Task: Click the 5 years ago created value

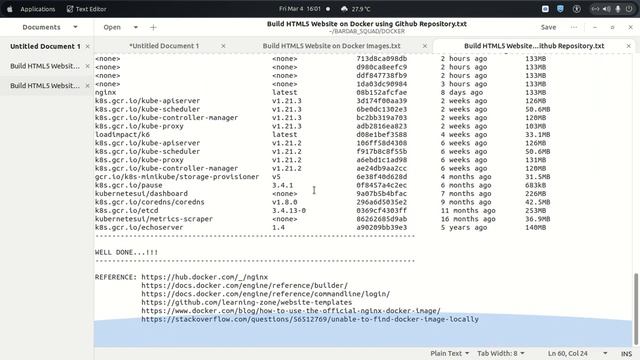Action: 464,228
